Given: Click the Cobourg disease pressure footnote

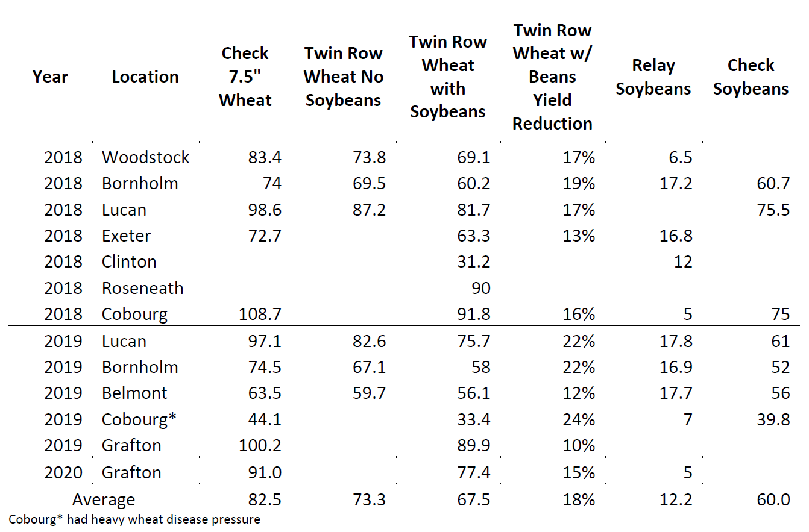Looking at the screenshot, I should tap(134, 519).
